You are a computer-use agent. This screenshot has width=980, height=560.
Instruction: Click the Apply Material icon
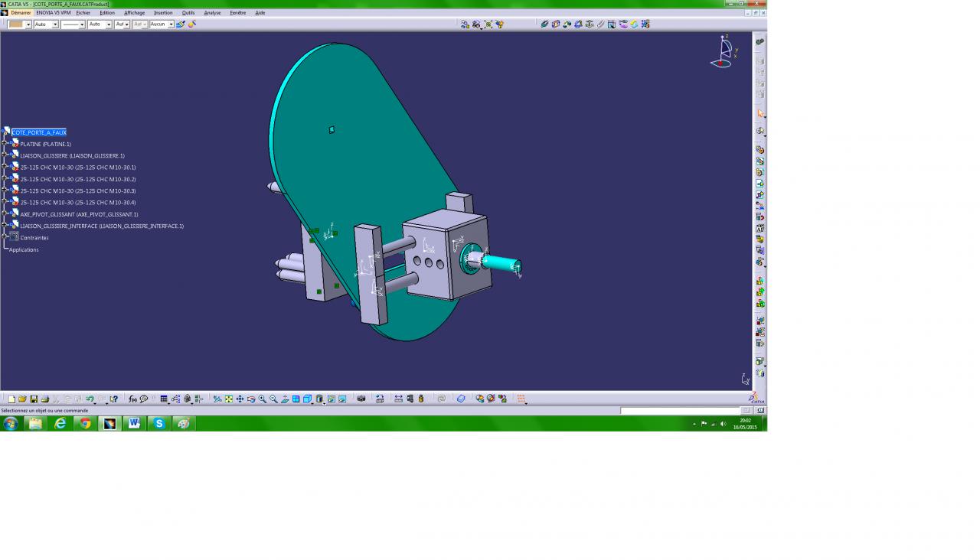(x=461, y=399)
